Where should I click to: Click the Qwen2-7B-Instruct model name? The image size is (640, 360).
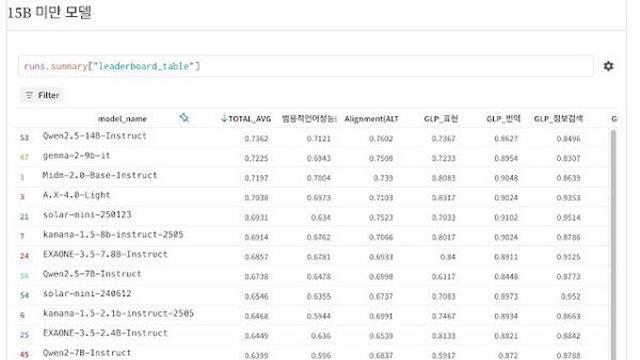click(x=87, y=353)
